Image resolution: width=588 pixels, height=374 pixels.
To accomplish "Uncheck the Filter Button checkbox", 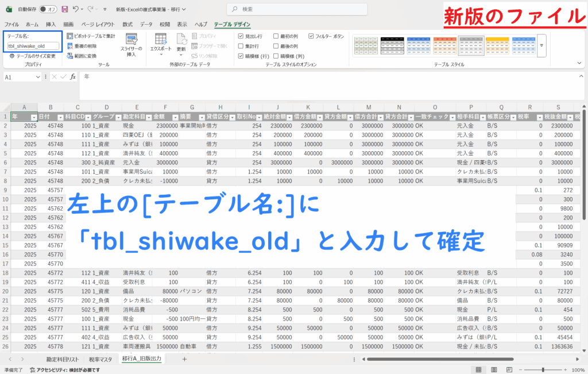I will click(x=311, y=36).
